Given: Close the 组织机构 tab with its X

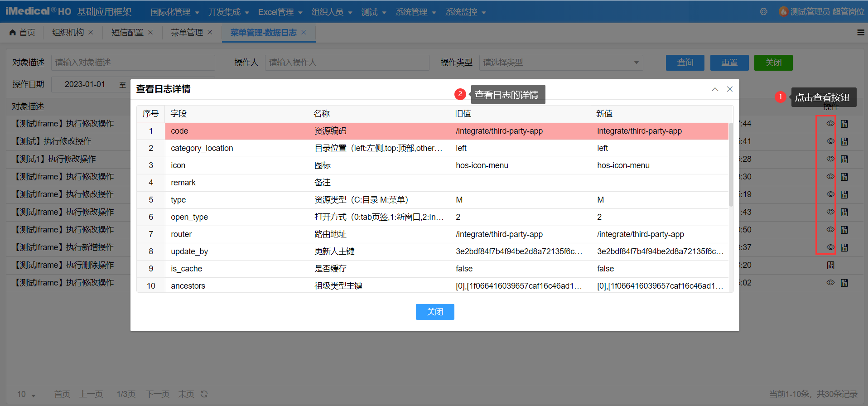Looking at the screenshot, I should pos(91,32).
